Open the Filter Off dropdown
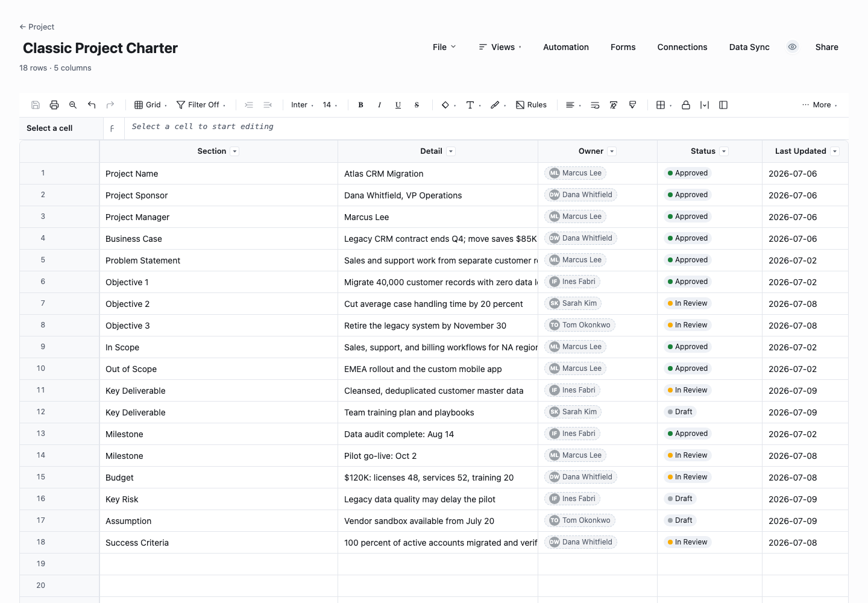This screenshot has height=603, width=868. (x=201, y=105)
